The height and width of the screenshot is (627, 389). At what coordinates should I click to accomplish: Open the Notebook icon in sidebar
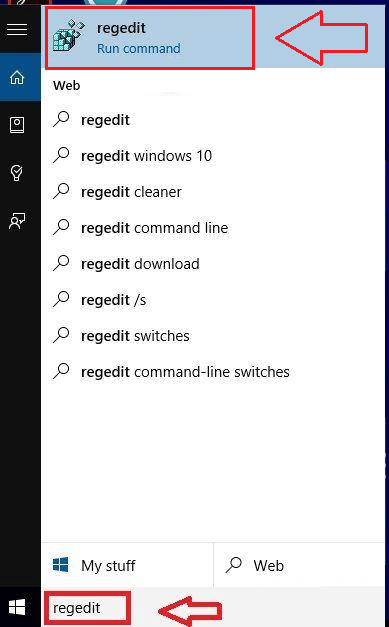17,125
